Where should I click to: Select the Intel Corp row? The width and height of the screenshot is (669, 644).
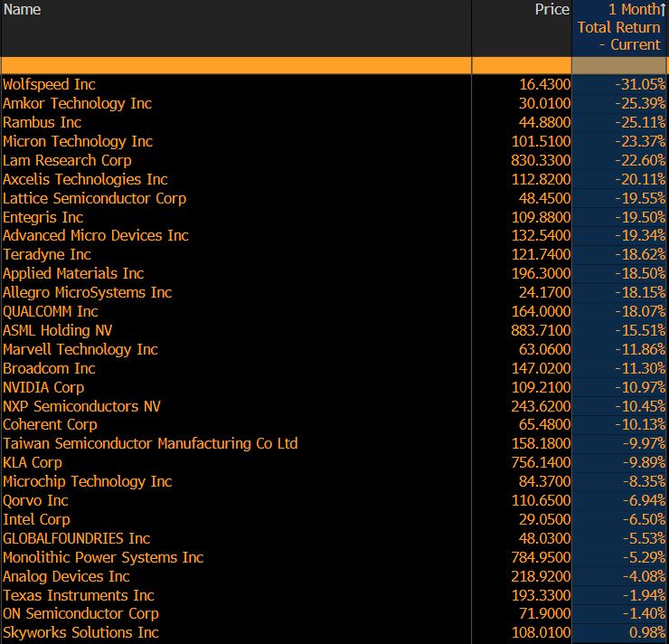[36, 519]
